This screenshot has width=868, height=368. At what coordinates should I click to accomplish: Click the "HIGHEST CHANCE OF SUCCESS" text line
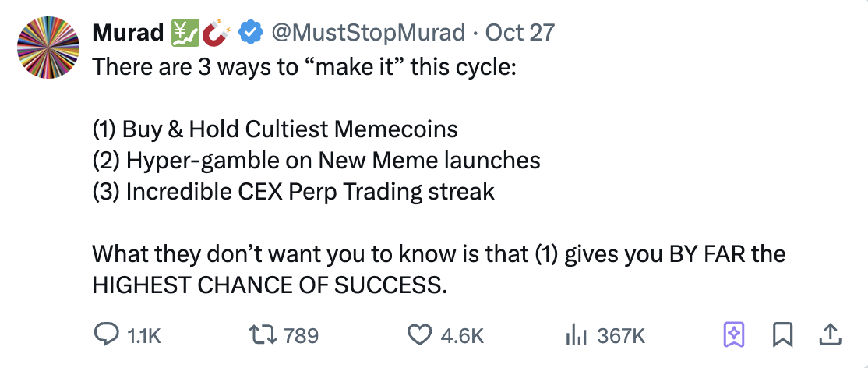click(x=270, y=285)
